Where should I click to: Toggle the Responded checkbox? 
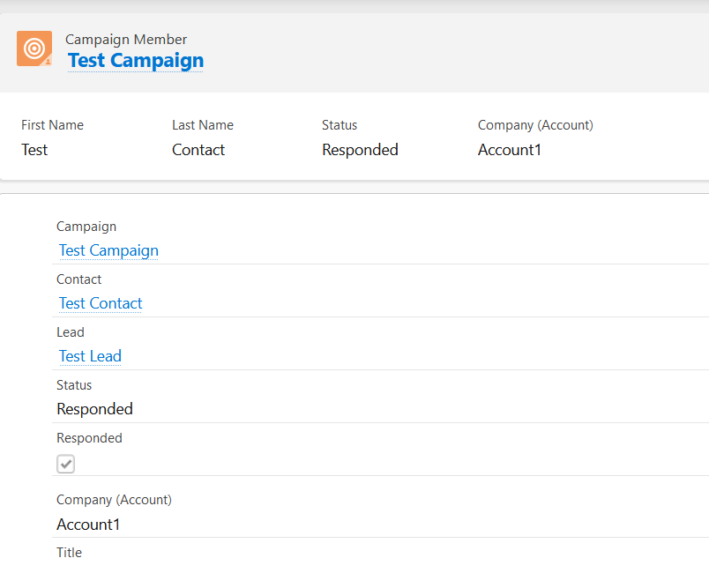tap(65, 464)
